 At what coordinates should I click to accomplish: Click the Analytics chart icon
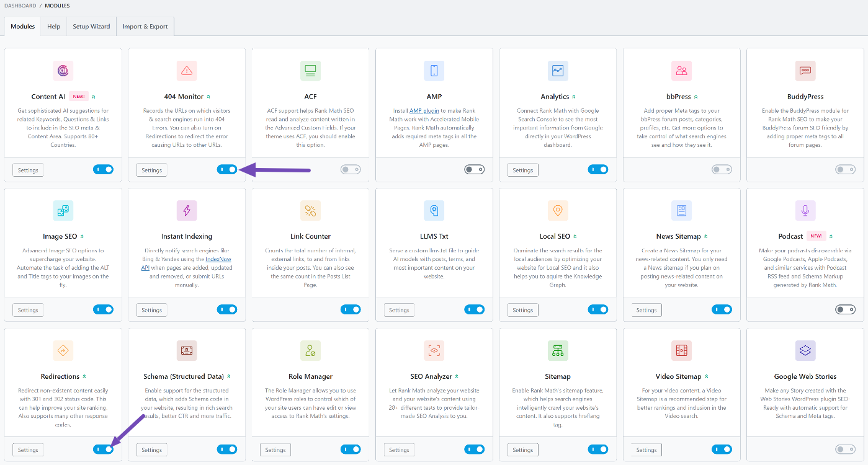[558, 71]
